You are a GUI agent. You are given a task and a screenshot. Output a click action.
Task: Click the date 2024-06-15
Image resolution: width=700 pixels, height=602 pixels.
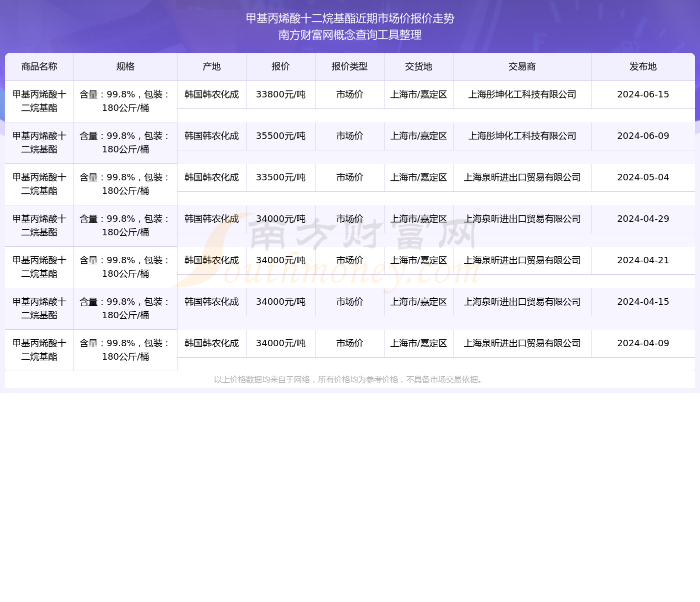[x=643, y=94]
